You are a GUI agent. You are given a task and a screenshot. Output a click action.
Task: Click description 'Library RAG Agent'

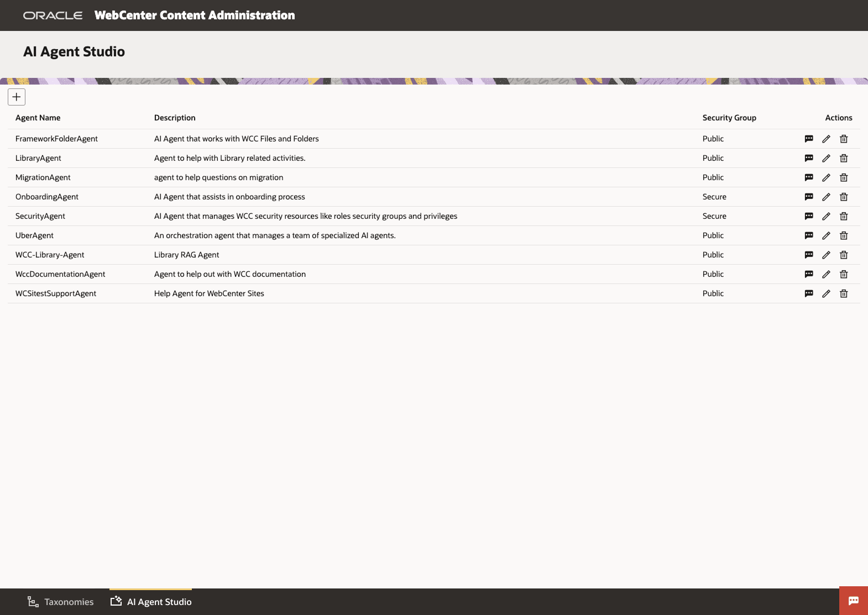[x=187, y=255]
